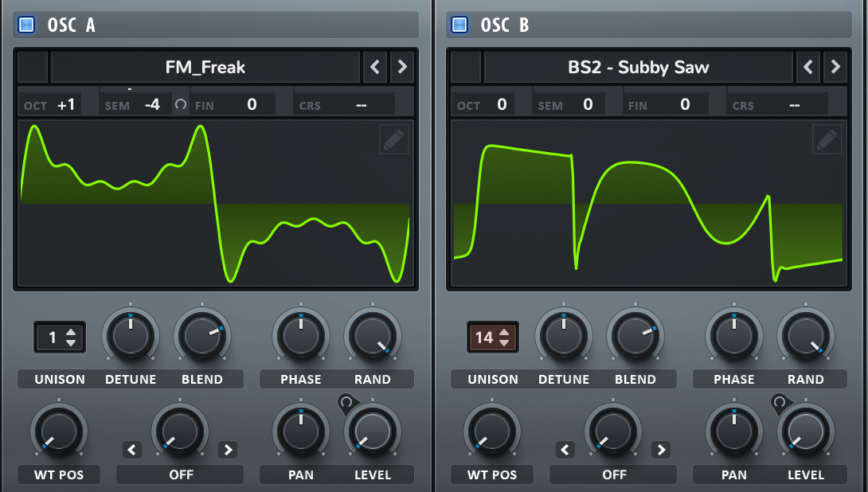Select next warp mode for OSC B

click(x=661, y=450)
